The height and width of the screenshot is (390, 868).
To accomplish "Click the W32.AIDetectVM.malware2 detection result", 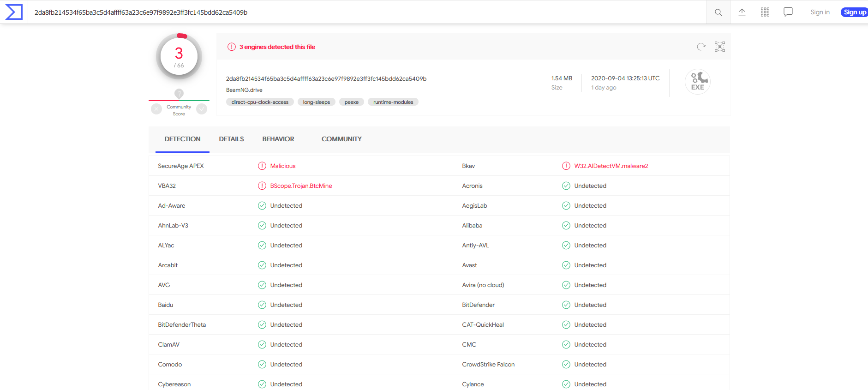I will pyautogui.click(x=611, y=166).
